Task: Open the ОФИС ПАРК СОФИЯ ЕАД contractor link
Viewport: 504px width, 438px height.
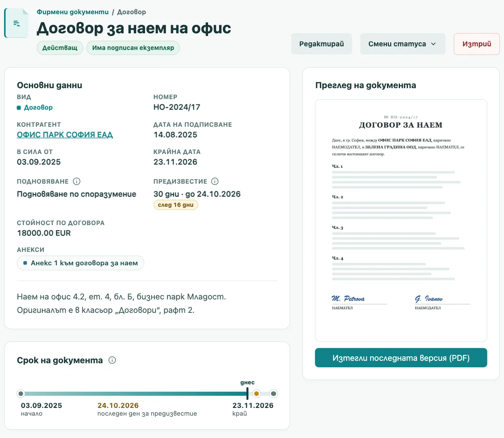Action: pyautogui.click(x=65, y=134)
